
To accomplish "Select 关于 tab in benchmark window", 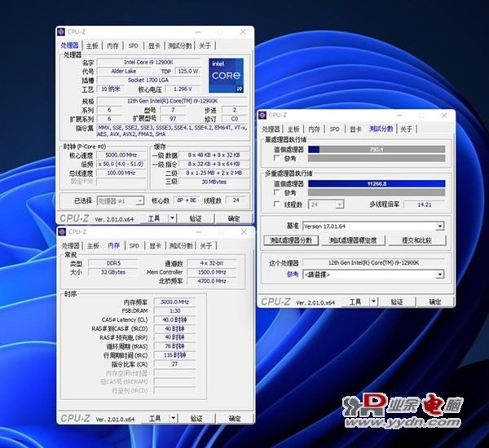I will [406, 129].
